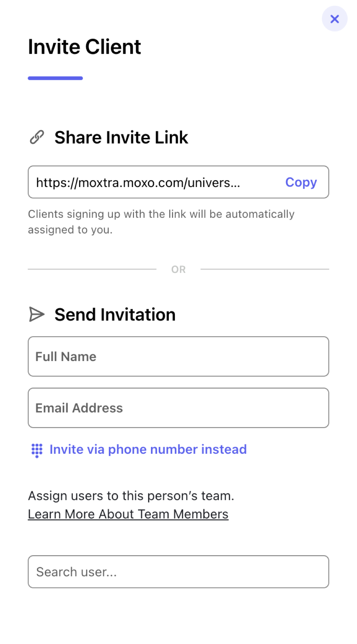Click the divider line right of OR
The image size is (357, 644).
point(265,269)
